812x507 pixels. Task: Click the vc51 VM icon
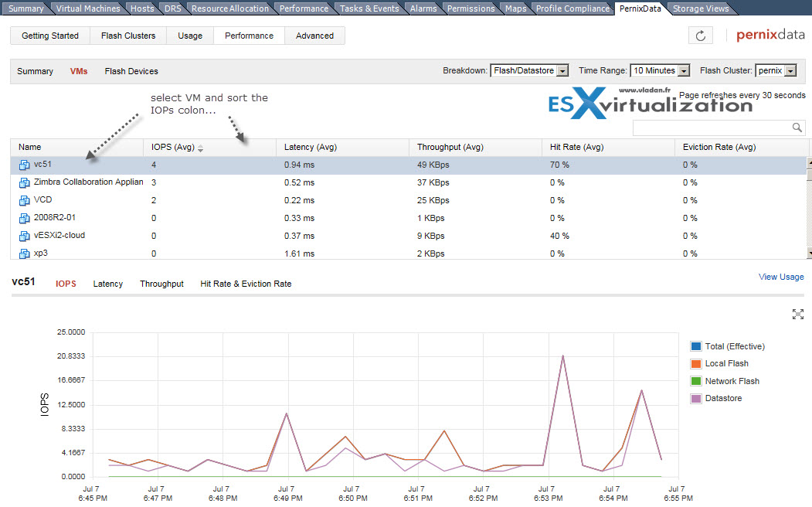(x=25, y=165)
